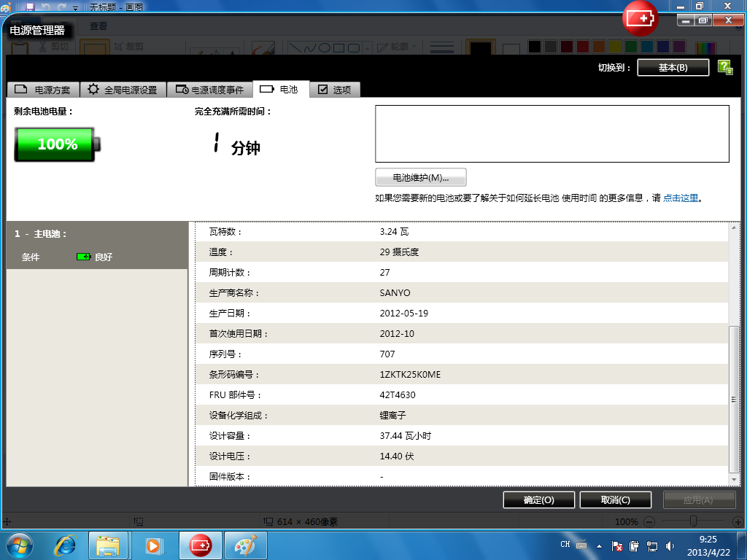The width and height of the screenshot is (747, 560).
Task: Click the Action Center flag tray icon
Action: pyautogui.click(x=617, y=546)
